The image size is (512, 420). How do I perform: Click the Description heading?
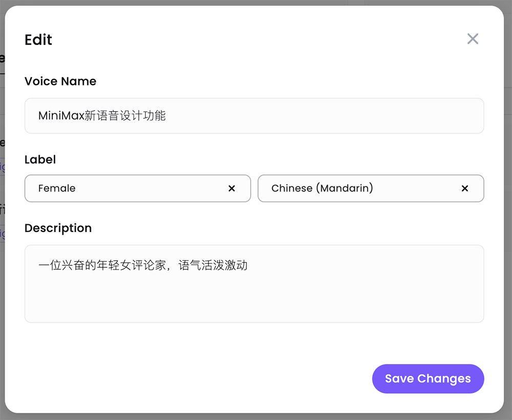click(x=58, y=228)
